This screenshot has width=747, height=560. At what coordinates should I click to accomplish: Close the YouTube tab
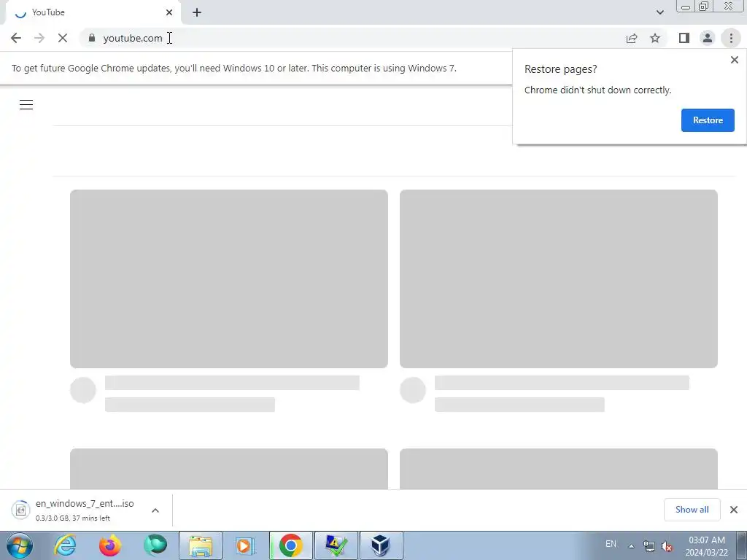click(x=169, y=12)
